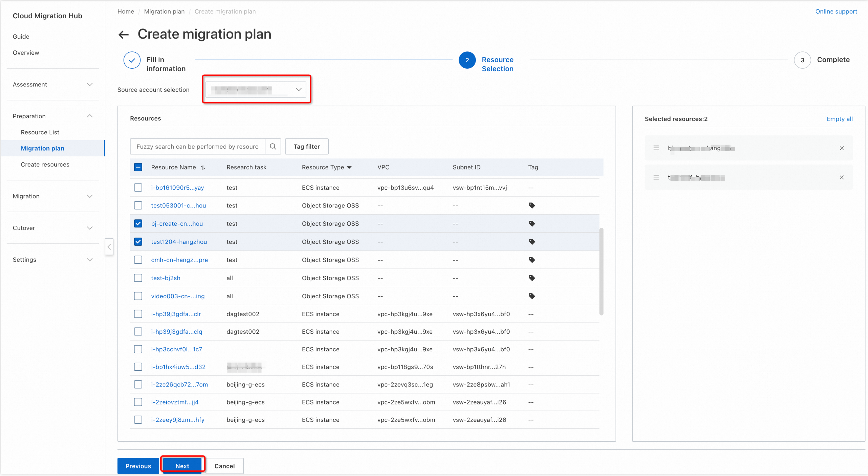Open the Source account selection dropdown
The height and width of the screenshot is (476, 868).
(x=256, y=89)
